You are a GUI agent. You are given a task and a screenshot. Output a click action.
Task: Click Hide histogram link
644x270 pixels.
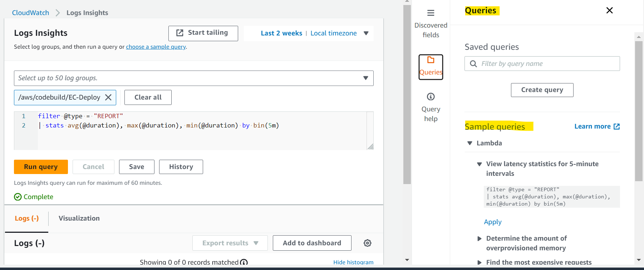coord(353,262)
